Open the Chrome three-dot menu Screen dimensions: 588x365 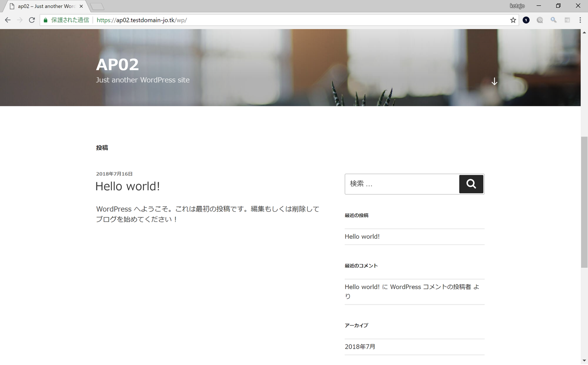pos(580,20)
